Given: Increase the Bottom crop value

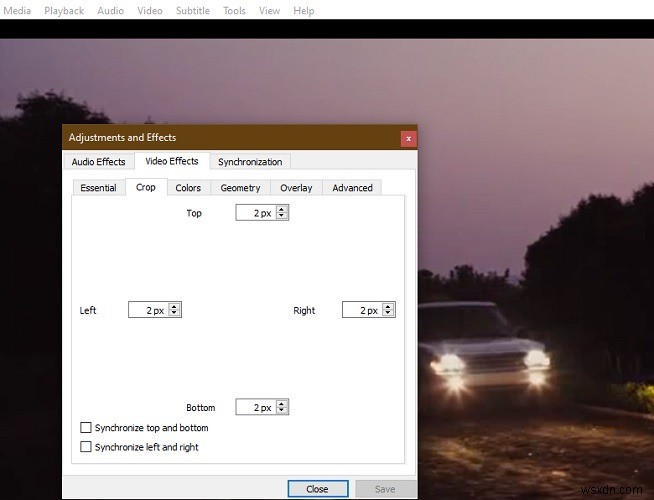Looking at the screenshot, I should point(282,403).
